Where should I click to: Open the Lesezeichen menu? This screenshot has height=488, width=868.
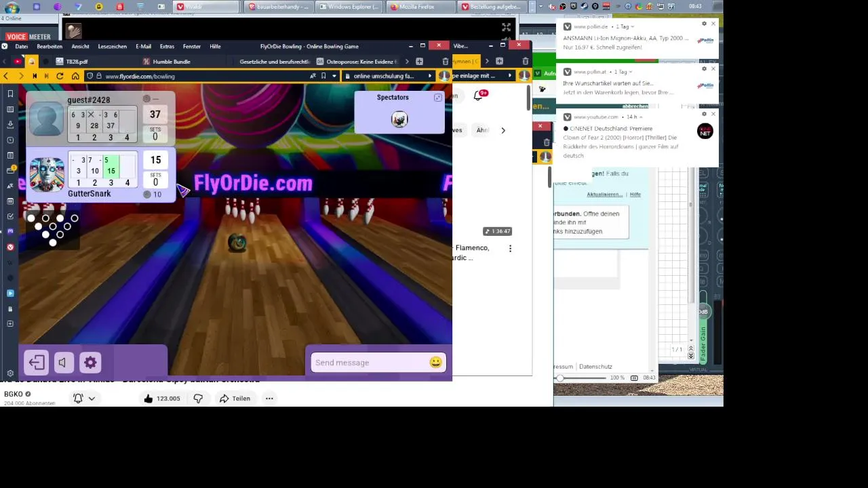coord(113,46)
